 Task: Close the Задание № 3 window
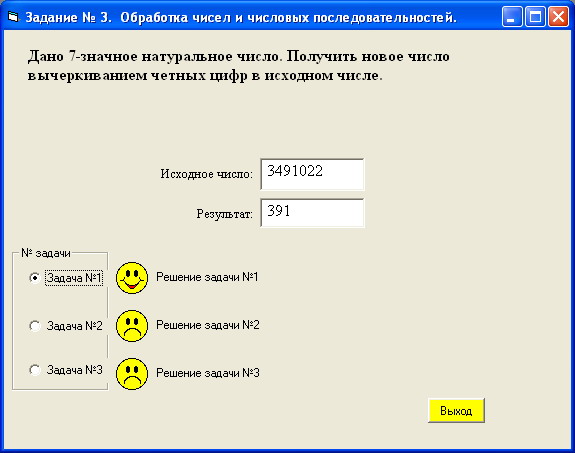point(558,17)
